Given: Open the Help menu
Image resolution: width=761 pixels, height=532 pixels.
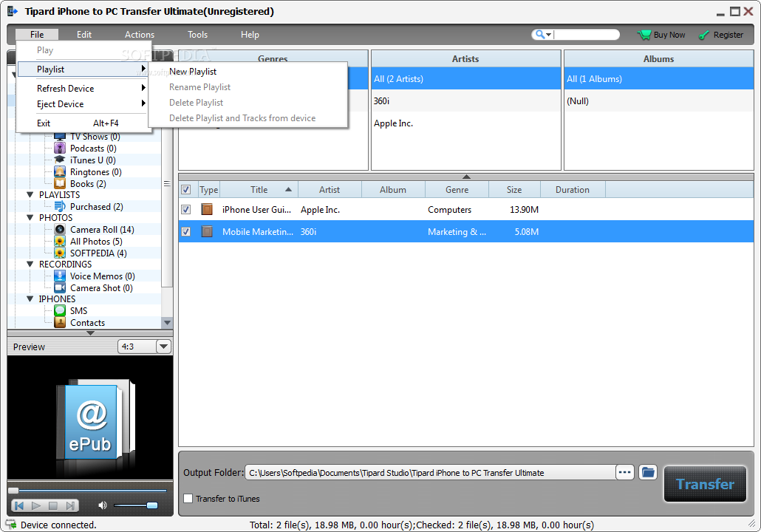Looking at the screenshot, I should [250, 35].
